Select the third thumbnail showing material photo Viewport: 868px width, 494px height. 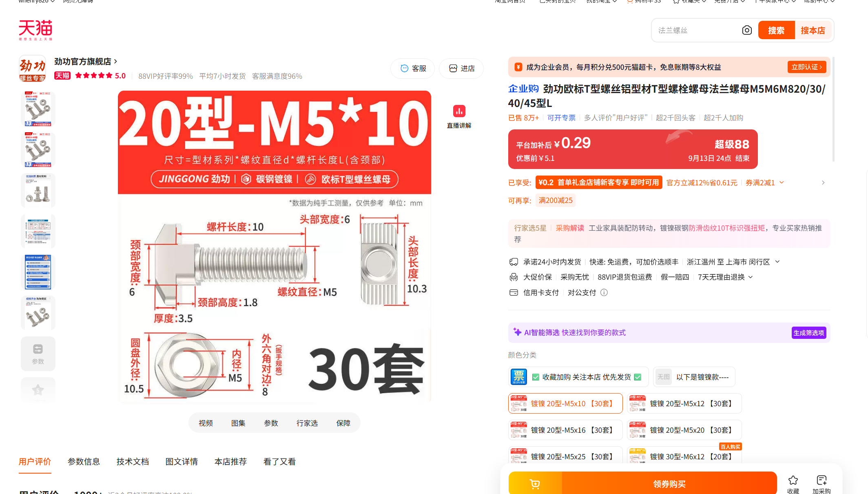coord(38,190)
